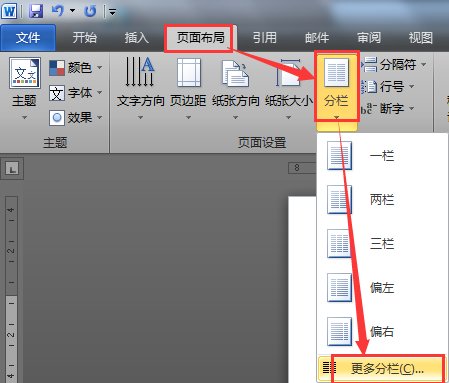Open the 断字 hyphenation menu

tap(388, 108)
